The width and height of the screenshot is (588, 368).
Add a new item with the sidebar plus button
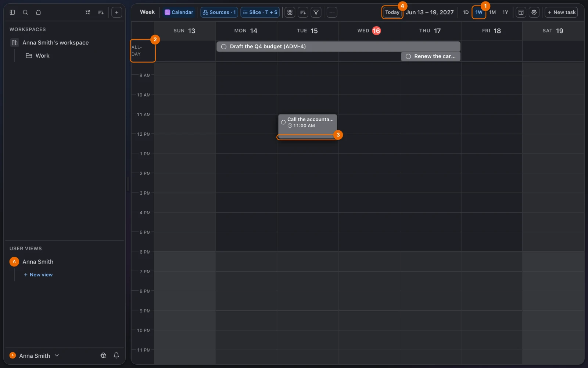coord(116,12)
